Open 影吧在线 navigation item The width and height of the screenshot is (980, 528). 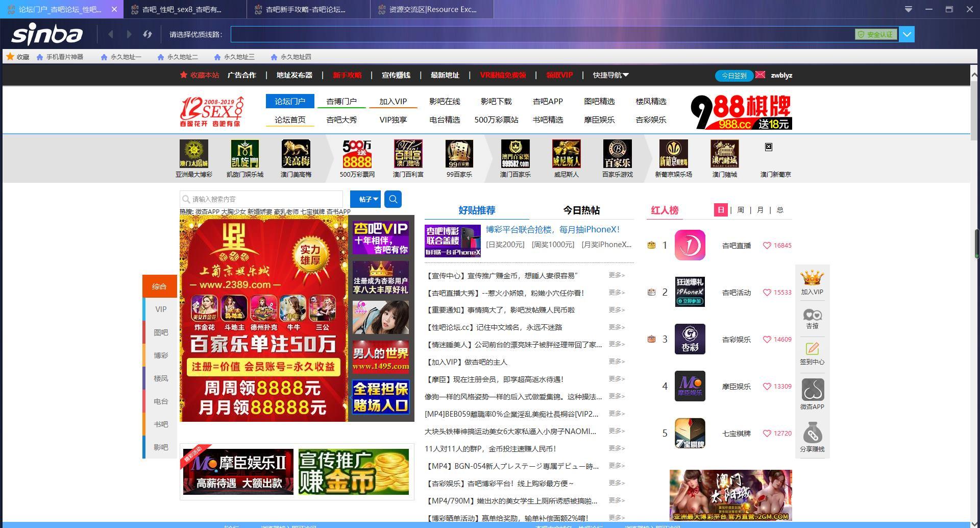coord(445,101)
